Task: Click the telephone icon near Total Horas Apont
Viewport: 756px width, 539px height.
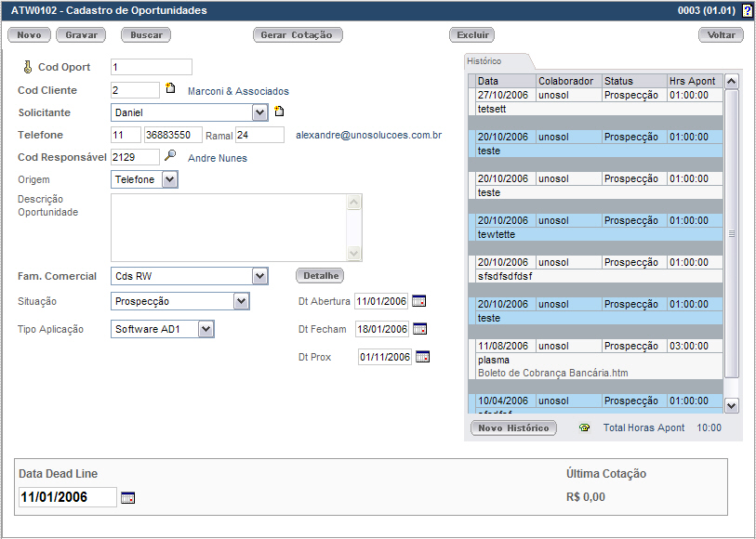Action: click(584, 428)
